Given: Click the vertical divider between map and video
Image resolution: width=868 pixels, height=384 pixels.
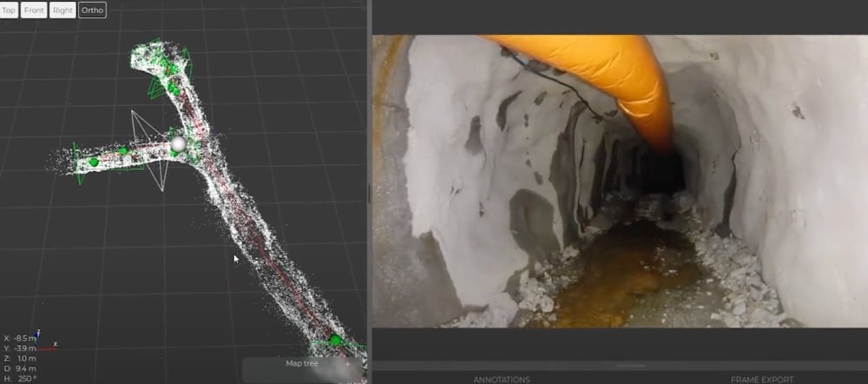Looking at the screenshot, I should pyautogui.click(x=368, y=191).
